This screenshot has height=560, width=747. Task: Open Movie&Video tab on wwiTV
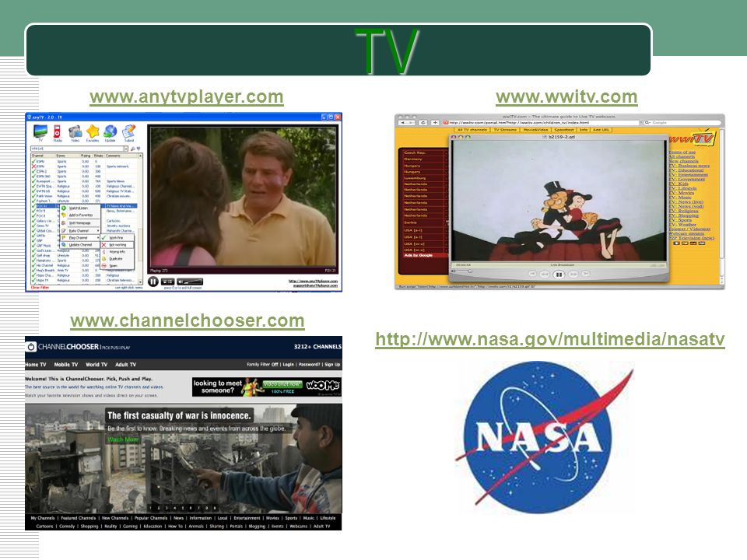point(535,130)
